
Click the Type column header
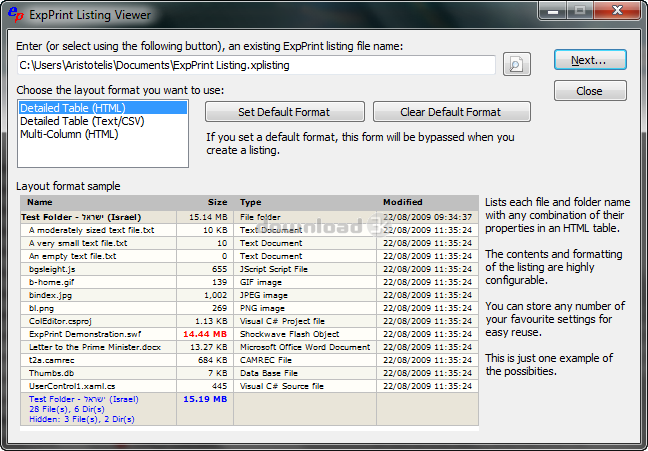(250, 202)
